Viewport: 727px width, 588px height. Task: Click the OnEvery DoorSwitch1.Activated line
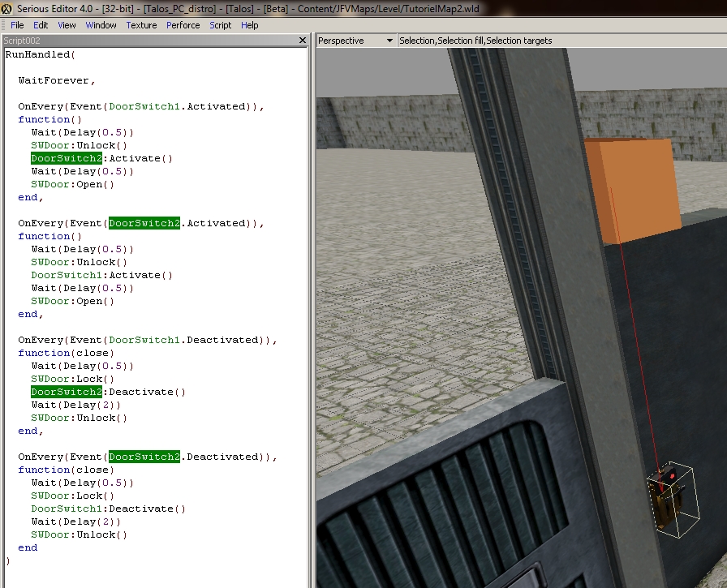tap(141, 106)
